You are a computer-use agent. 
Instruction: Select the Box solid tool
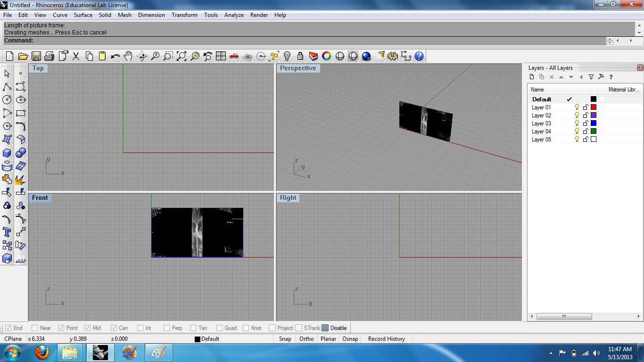(7, 153)
